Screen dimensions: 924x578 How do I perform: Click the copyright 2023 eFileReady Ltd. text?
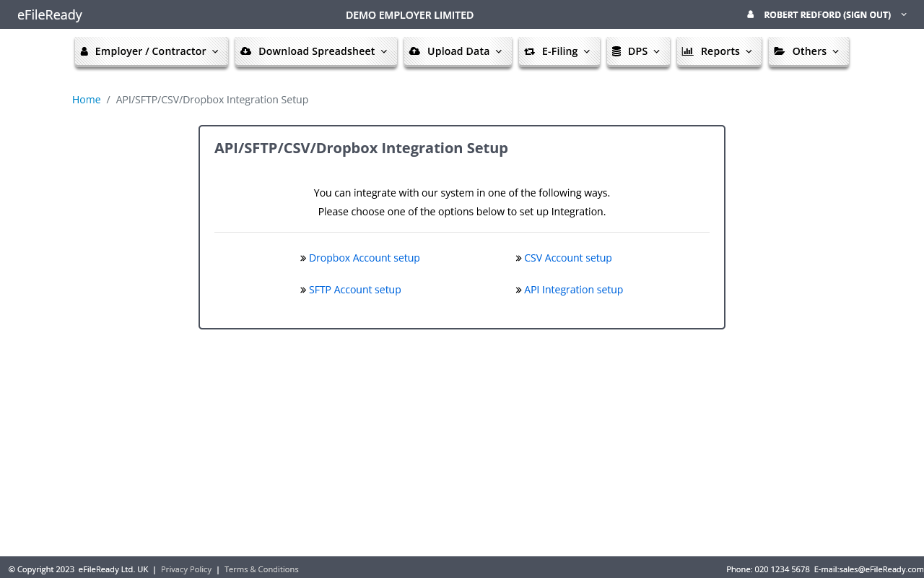click(79, 569)
